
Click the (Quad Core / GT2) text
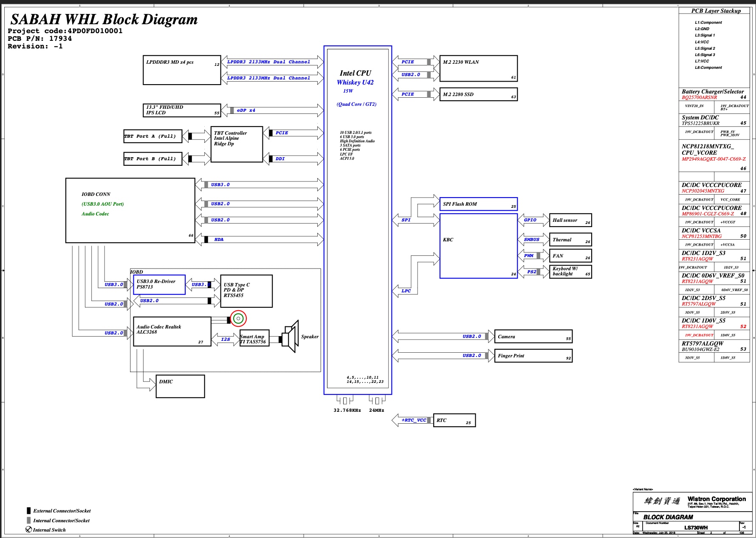click(357, 104)
